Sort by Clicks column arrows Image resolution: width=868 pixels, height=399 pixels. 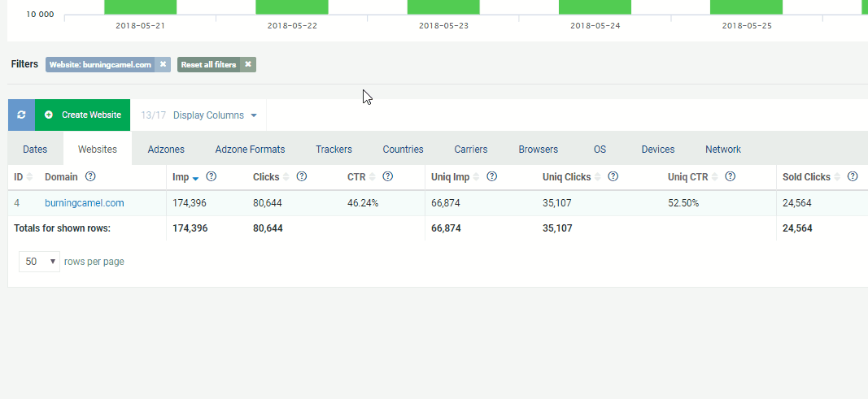tap(286, 177)
